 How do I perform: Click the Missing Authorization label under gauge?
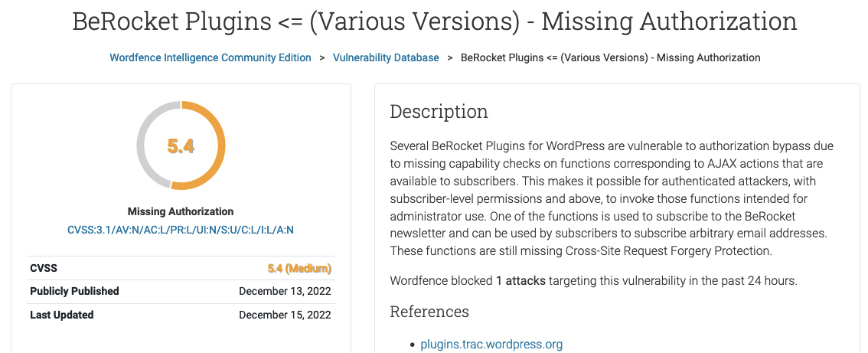coord(181,211)
